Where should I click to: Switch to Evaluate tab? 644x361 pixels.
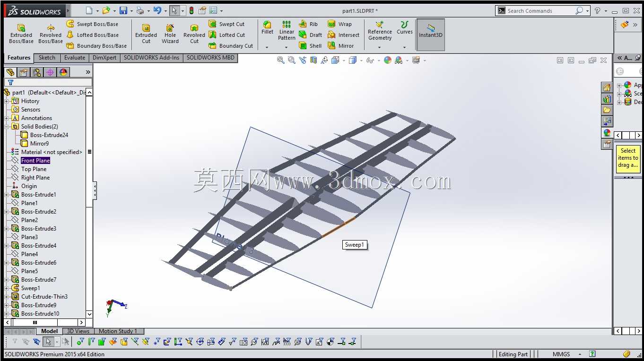75,58
